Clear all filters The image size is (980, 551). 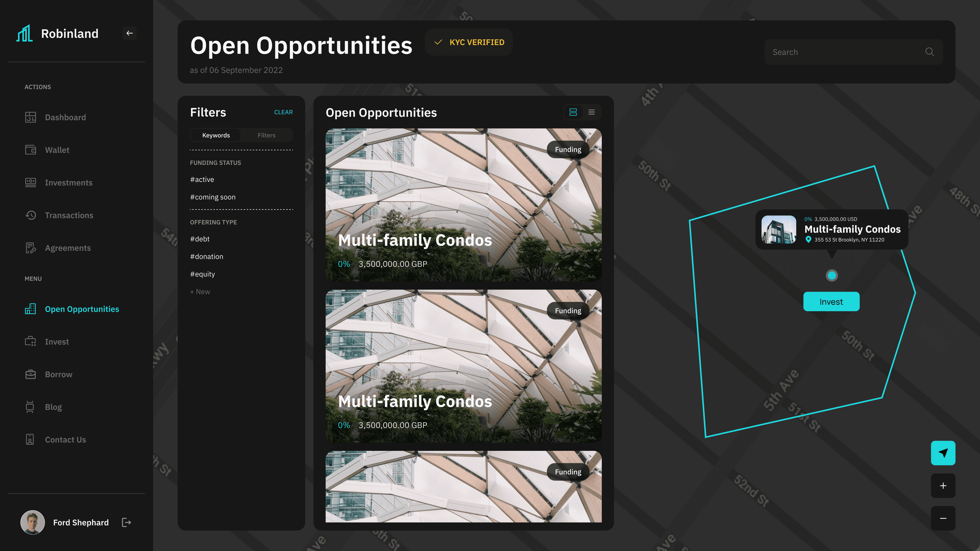coord(283,112)
